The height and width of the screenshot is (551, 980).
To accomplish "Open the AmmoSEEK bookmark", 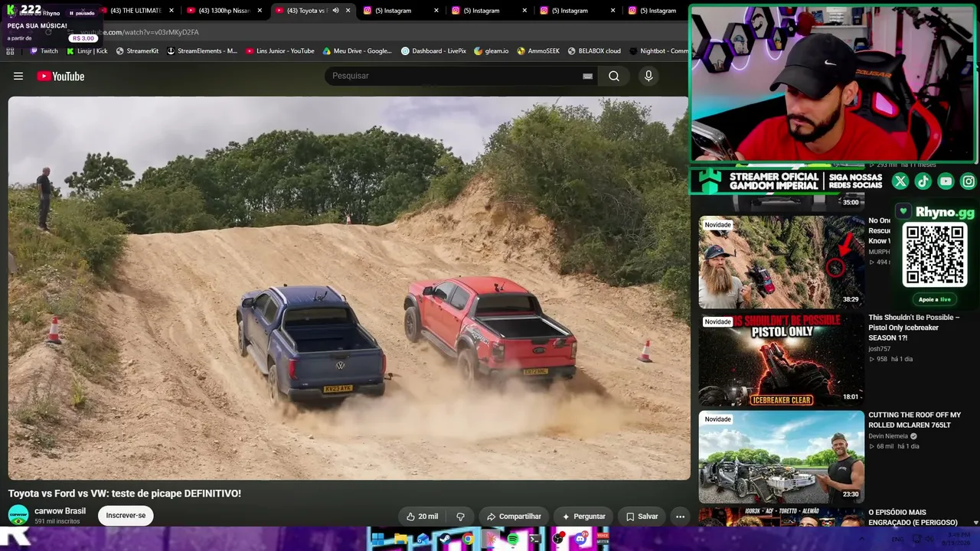I will pos(538,51).
